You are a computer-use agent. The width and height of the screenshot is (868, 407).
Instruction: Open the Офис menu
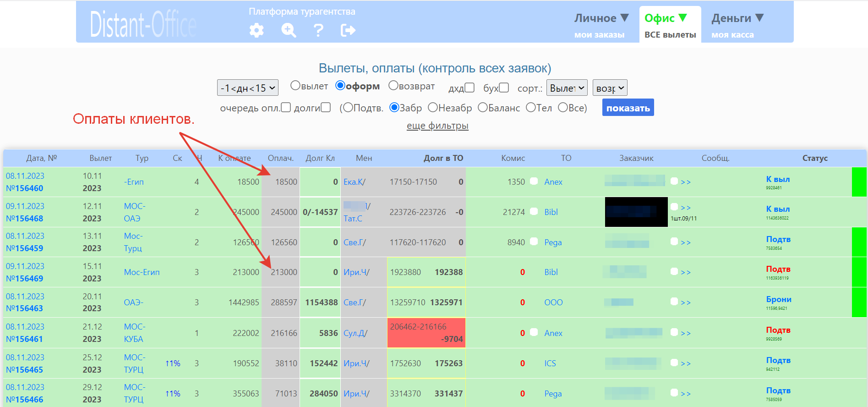point(666,18)
